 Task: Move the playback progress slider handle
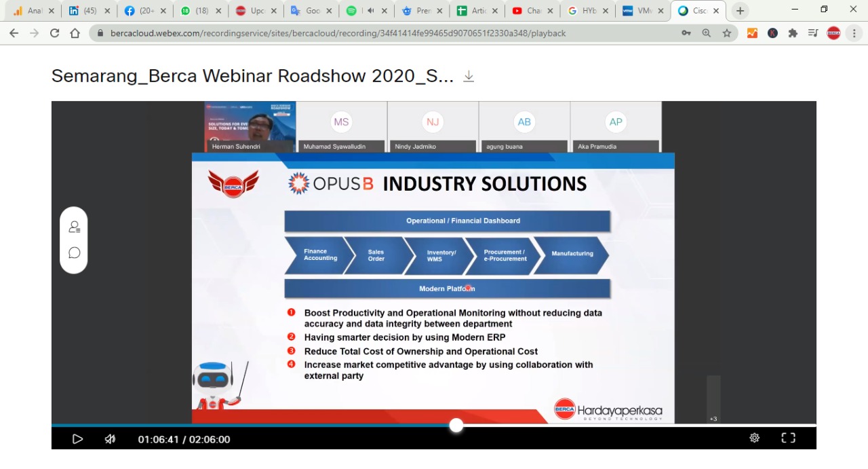tap(456, 425)
